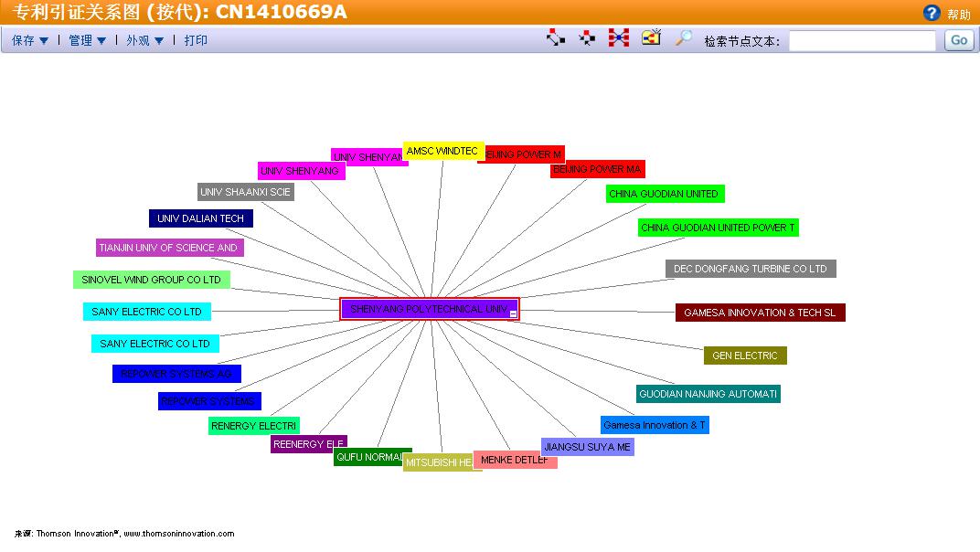
Task: Click the blue help question mark icon
Action: coord(932,13)
